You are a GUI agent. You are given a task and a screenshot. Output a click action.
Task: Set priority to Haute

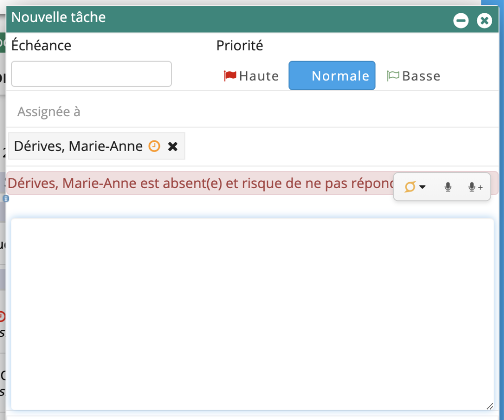click(x=258, y=76)
